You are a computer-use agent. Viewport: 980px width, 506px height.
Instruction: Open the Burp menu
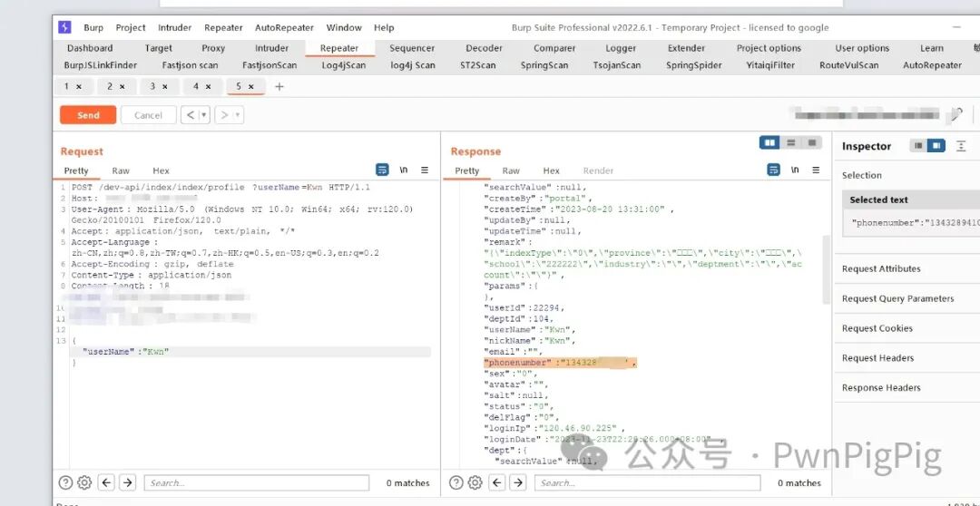click(93, 27)
